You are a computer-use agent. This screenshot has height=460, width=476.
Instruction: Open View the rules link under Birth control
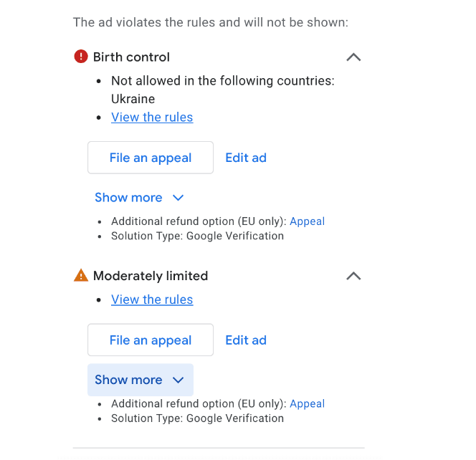(x=152, y=117)
